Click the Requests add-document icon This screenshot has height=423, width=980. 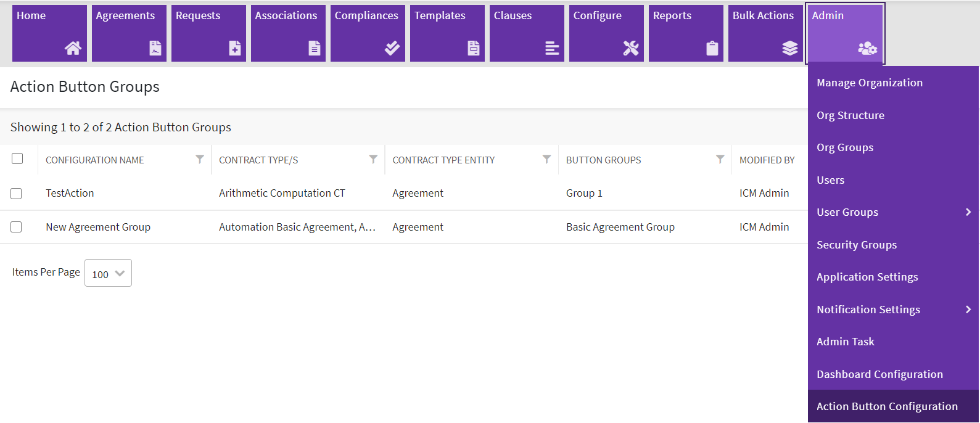pyautogui.click(x=234, y=48)
